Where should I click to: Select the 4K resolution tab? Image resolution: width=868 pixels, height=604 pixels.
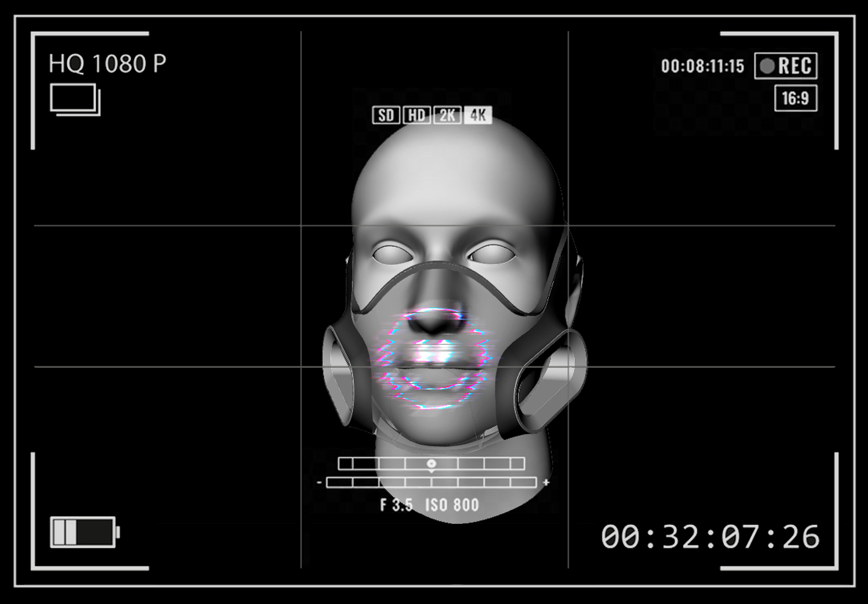click(479, 115)
